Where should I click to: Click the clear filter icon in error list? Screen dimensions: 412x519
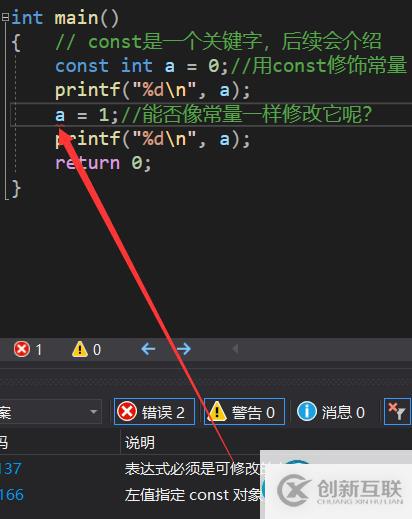click(397, 412)
